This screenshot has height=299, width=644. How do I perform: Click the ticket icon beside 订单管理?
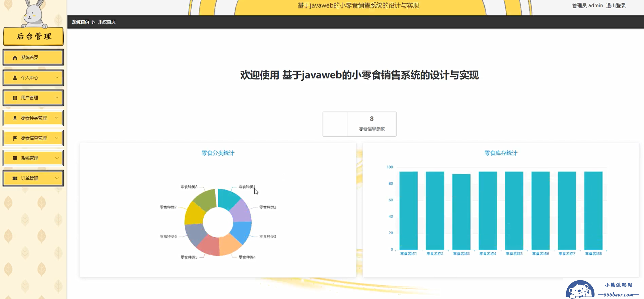pos(15,178)
